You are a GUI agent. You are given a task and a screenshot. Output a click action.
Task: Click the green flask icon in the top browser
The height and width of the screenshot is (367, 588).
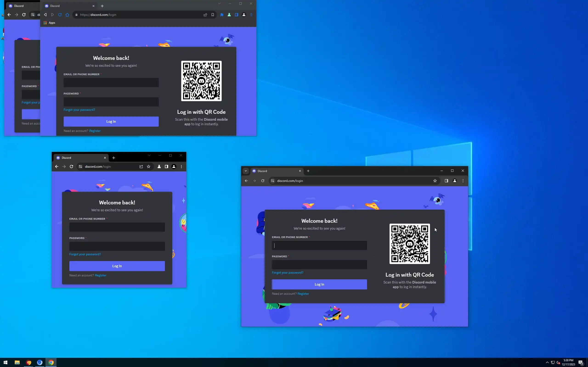229,15
